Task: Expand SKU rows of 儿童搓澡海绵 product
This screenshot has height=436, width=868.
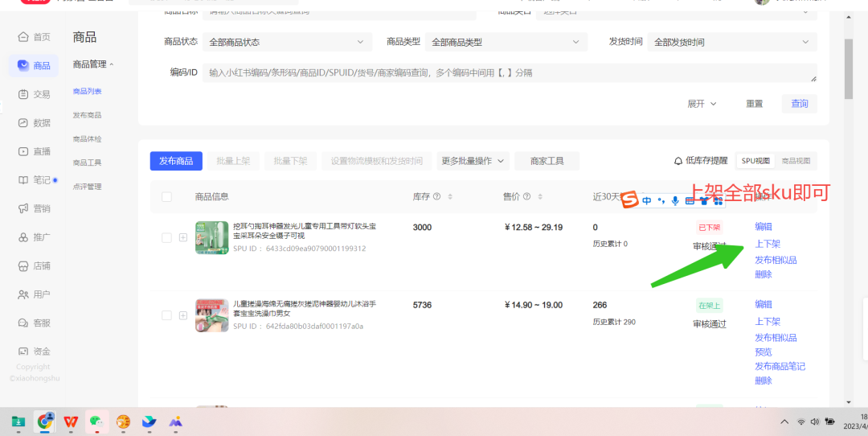Action: coord(183,315)
